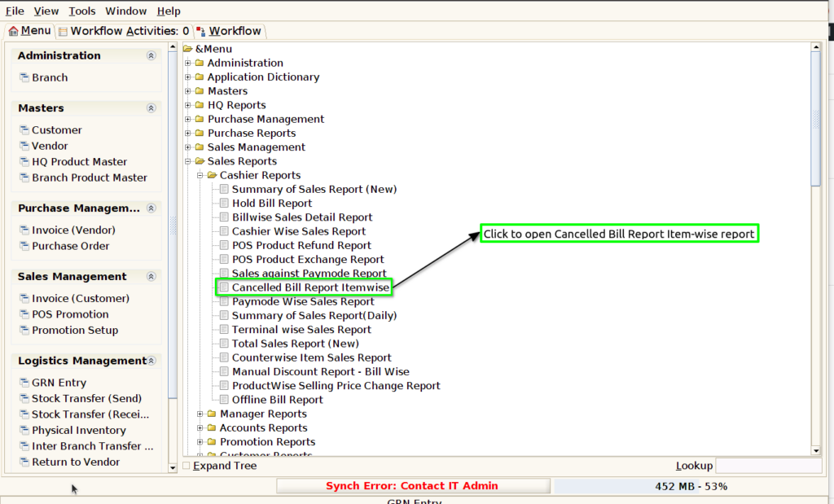Click the Invoice (Vendor) window icon
834x504 pixels.
24,230
